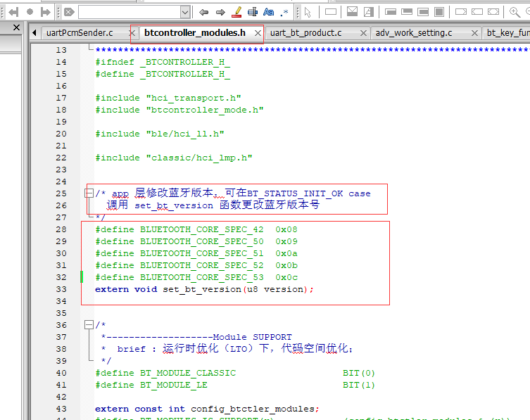Image resolution: width=530 pixels, height=420 pixels.
Task: Click the "classic/hci_lmp.h" include string
Action: coord(199,158)
